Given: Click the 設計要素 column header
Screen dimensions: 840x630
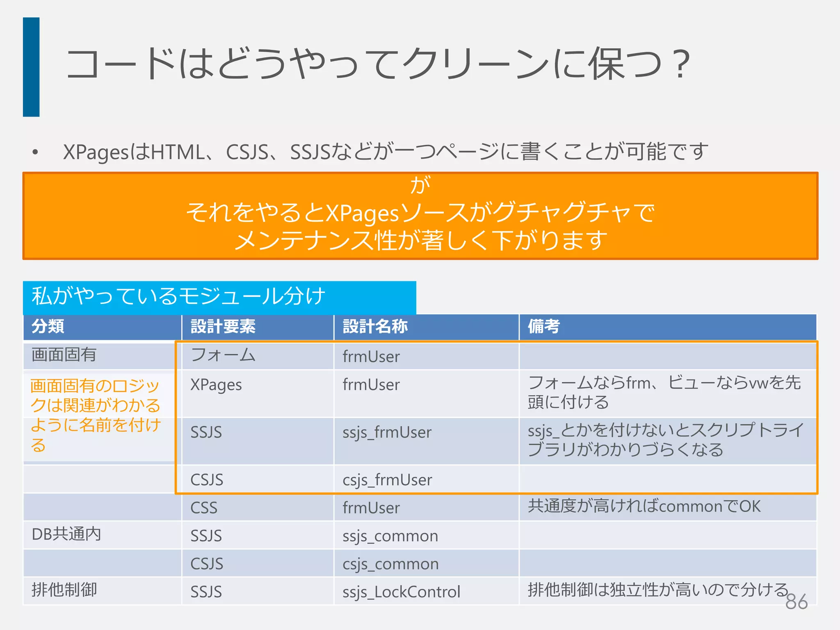Looking at the screenshot, I should pyautogui.click(x=258, y=327).
